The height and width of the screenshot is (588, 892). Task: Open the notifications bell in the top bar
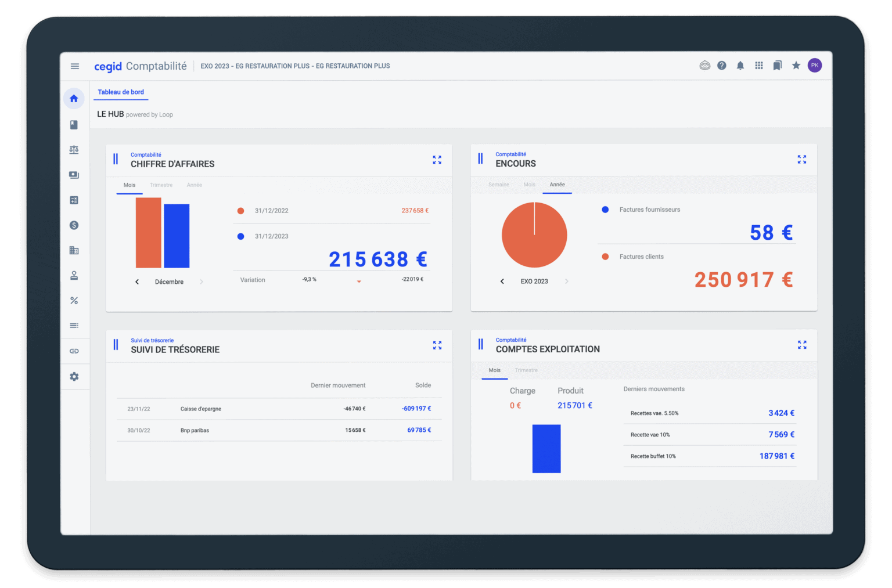(740, 65)
